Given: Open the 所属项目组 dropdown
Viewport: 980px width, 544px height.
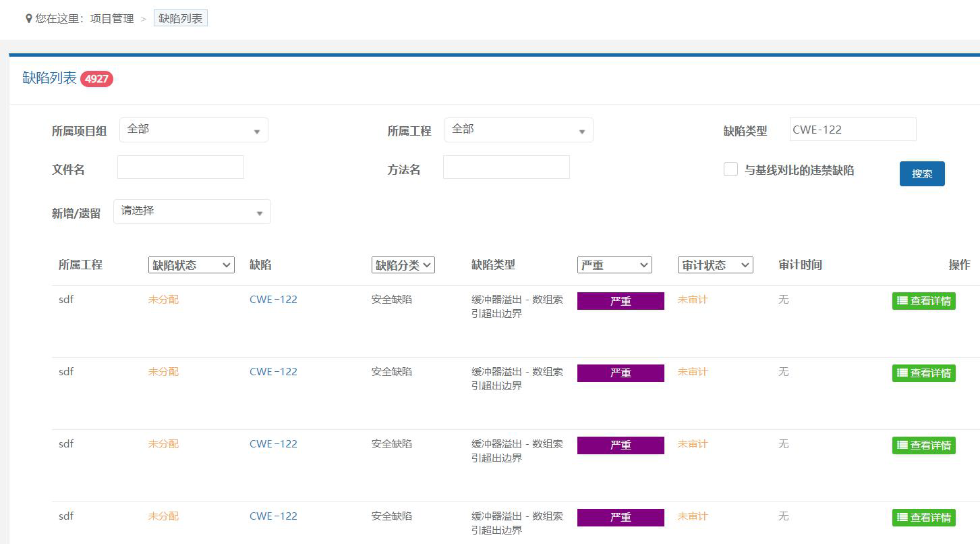Looking at the screenshot, I should pyautogui.click(x=194, y=130).
